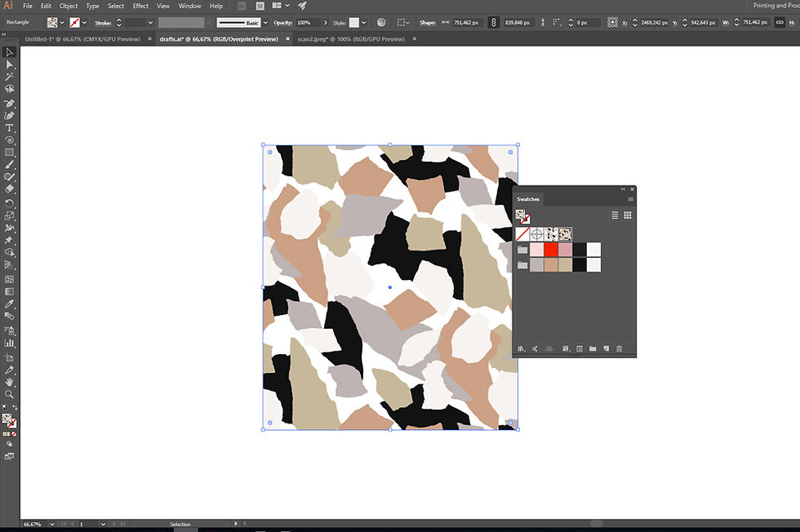This screenshot has width=800, height=532.
Task: Select the Paintbrush tool
Action: [9, 165]
